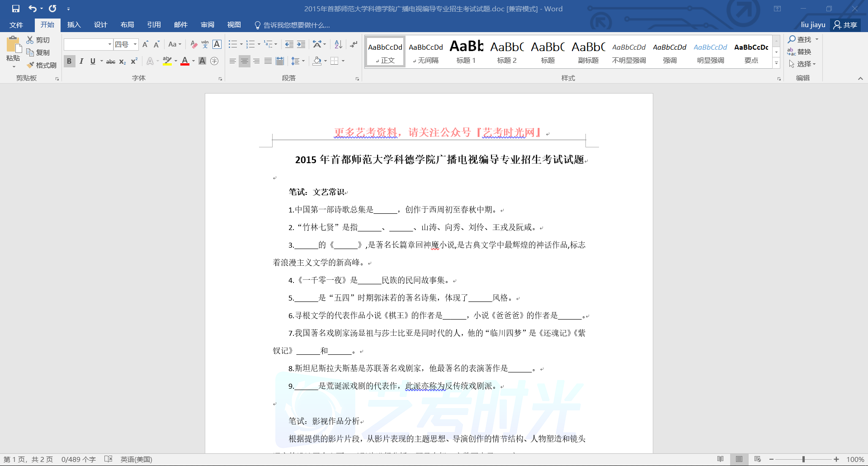Image resolution: width=868 pixels, height=466 pixels.
Task: Click the 告诉我您想要做什么 search box
Action: (x=296, y=25)
